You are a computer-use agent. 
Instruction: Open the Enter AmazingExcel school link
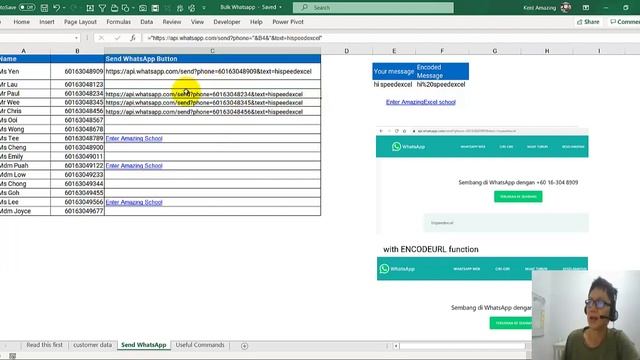(x=420, y=102)
